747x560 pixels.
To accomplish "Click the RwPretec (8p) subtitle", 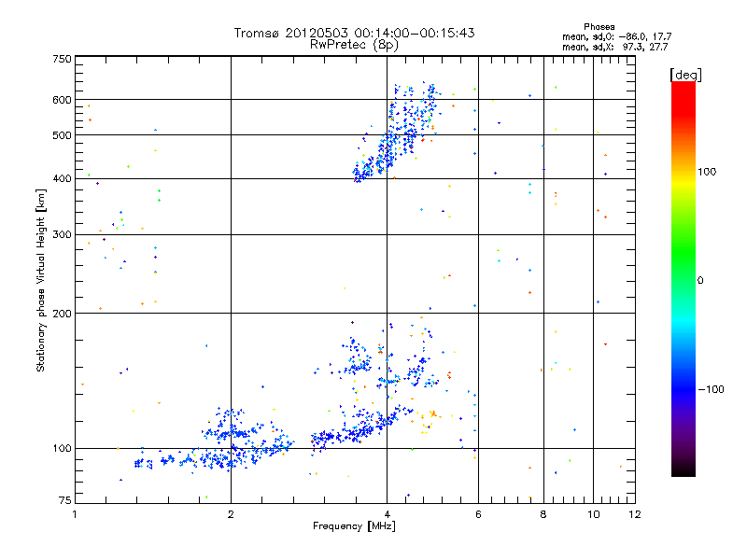I will pos(354,45).
